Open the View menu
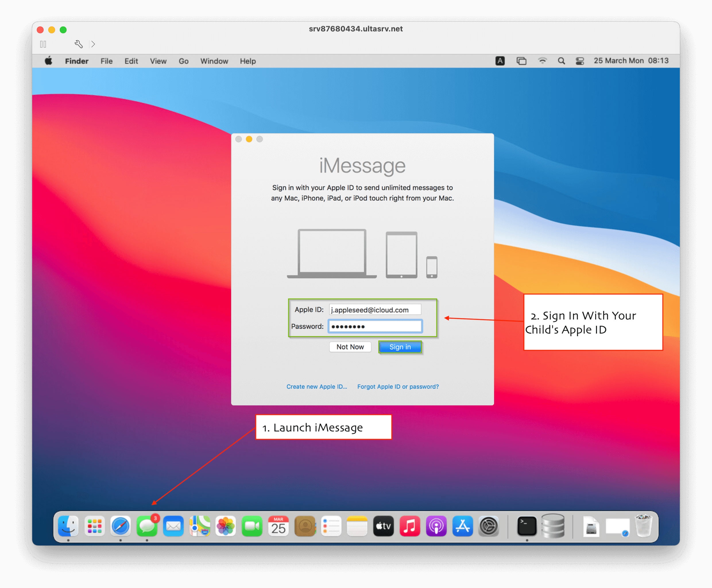The height and width of the screenshot is (588, 712). 158,61
